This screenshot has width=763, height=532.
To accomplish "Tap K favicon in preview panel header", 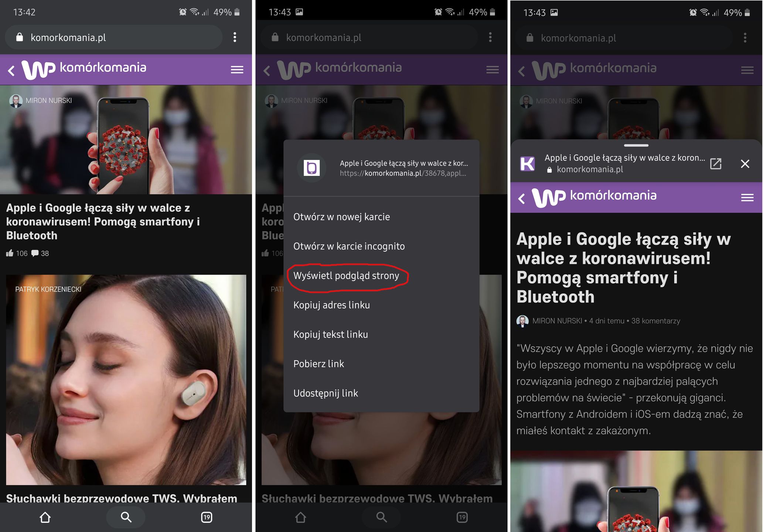I will 527,163.
